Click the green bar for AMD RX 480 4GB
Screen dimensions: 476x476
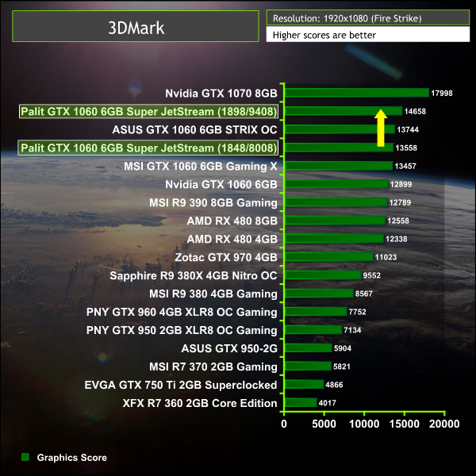coord(334,239)
